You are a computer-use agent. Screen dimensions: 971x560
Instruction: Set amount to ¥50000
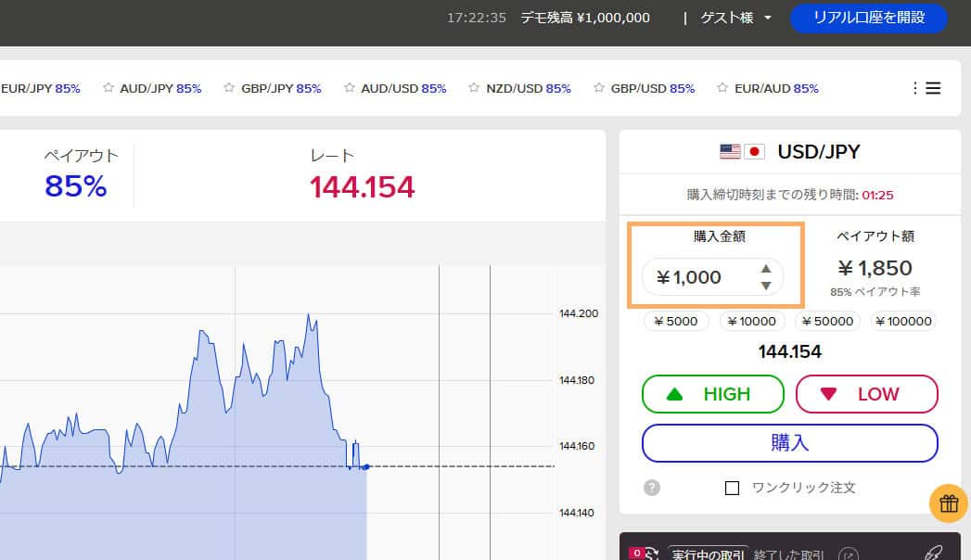click(x=827, y=321)
